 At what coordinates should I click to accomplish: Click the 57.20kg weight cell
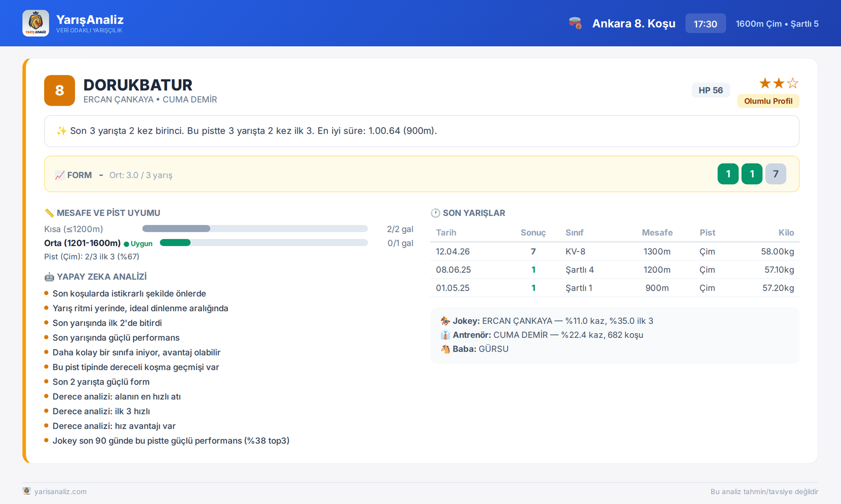(778, 288)
